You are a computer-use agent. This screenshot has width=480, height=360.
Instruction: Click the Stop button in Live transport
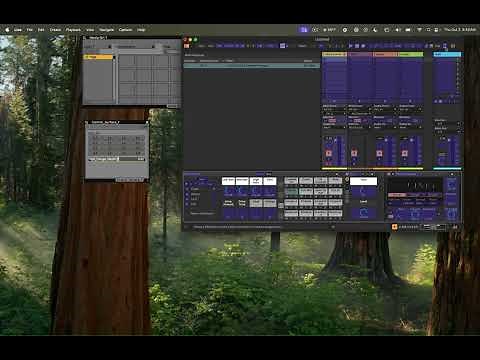357,46
